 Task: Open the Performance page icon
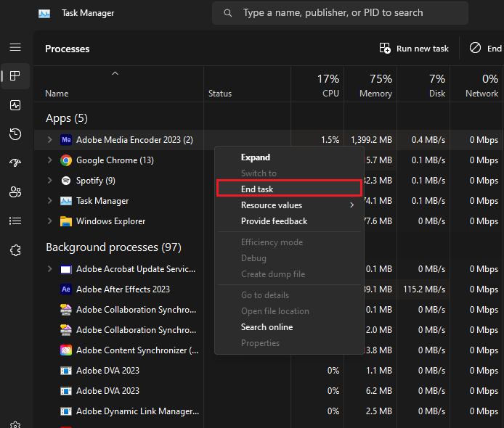[15, 105]
